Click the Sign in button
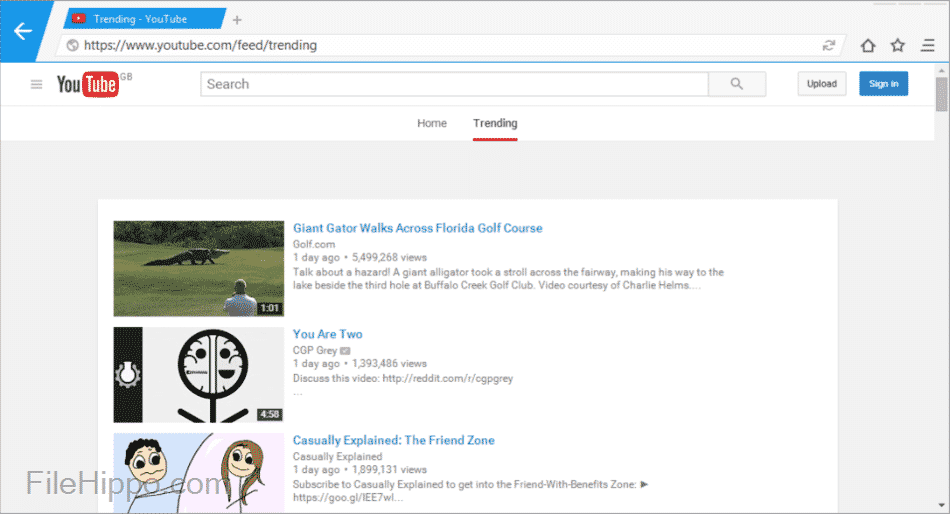The width and height of the screenshot is (950, 514). 883,84
